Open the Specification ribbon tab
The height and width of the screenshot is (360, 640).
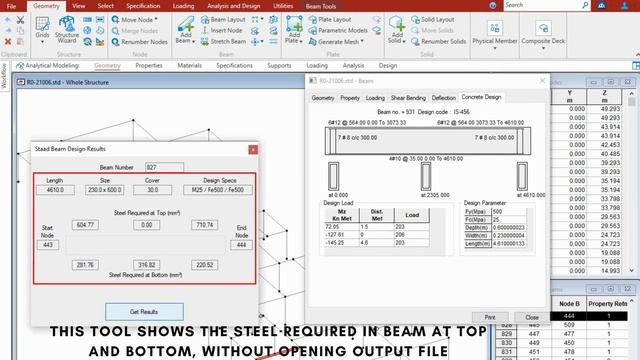143,6
